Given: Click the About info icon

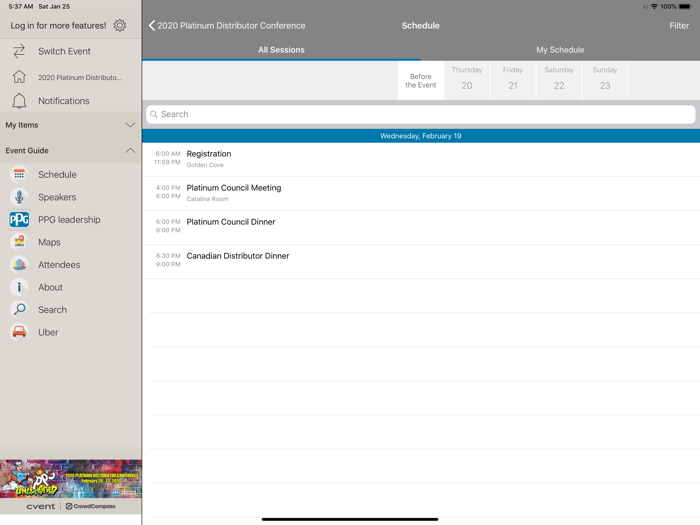Looking at the screenshot, I should (19, 287).
